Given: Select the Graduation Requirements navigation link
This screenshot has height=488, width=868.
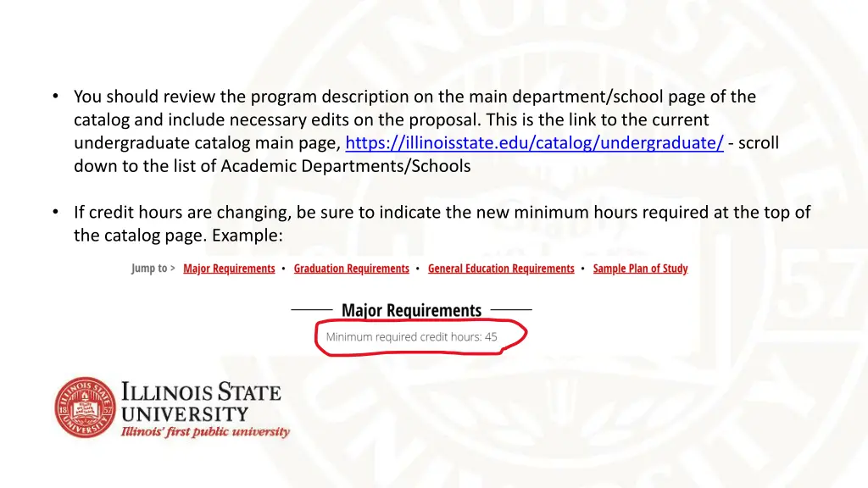Looking at the screenshot, I should tap(352, 269).
